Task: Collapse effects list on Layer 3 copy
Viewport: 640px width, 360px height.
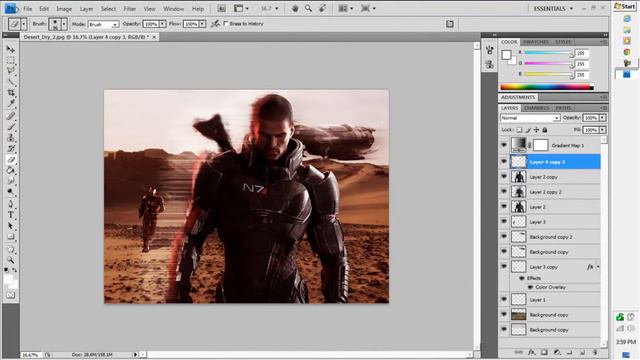Action: 598,267
